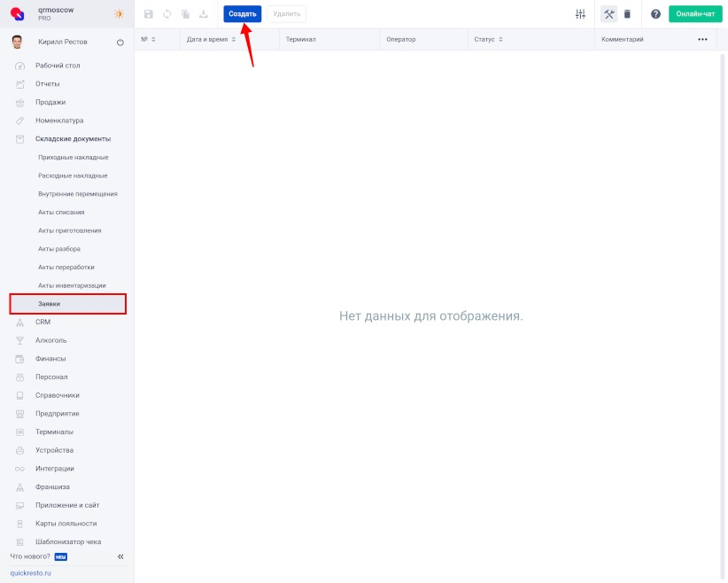Open the column options three dots menu
The width and height of the screenshot is (728, 583).
[x=702, y=40]
